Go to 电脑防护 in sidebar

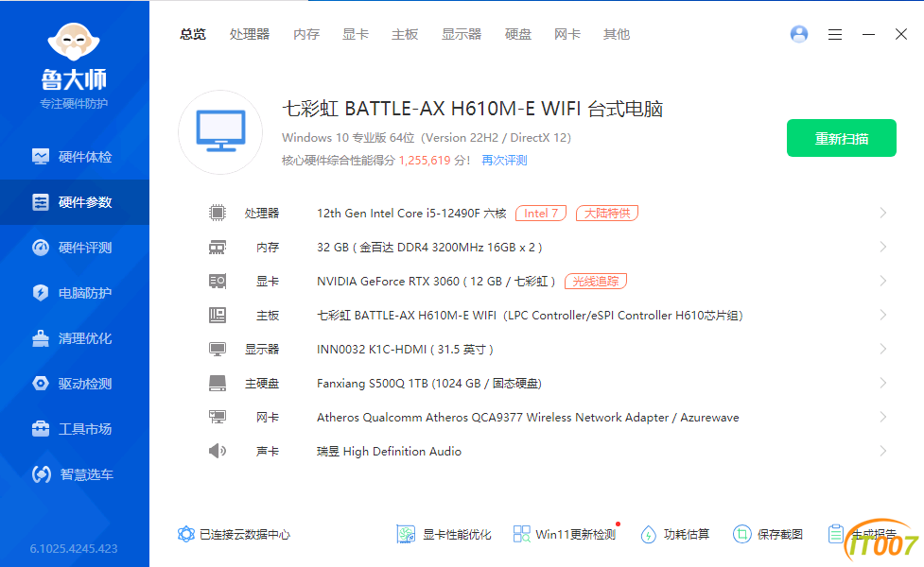(x=75, y=293)
